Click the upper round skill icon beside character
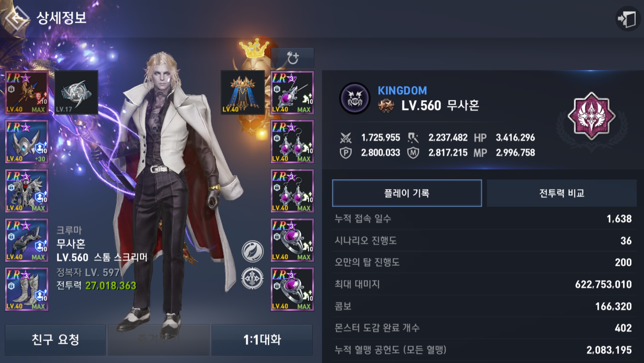Screen dimensions: 644x363 pos(253,251)
